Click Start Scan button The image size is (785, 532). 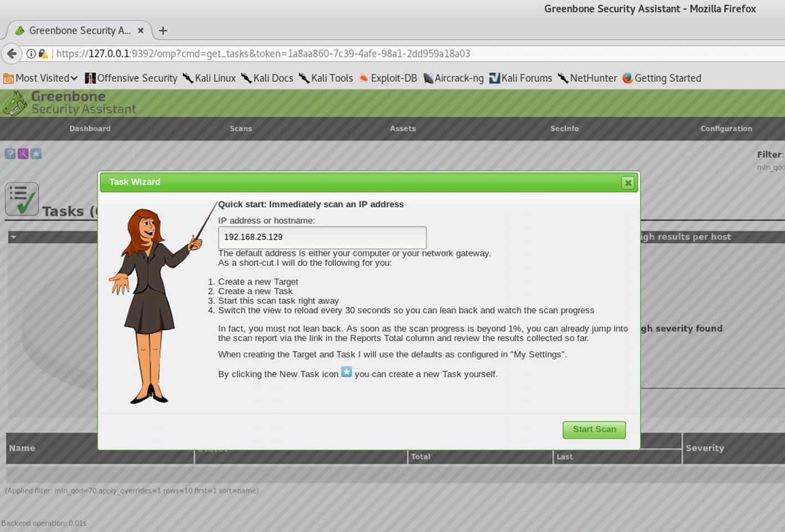pos(594,430)
